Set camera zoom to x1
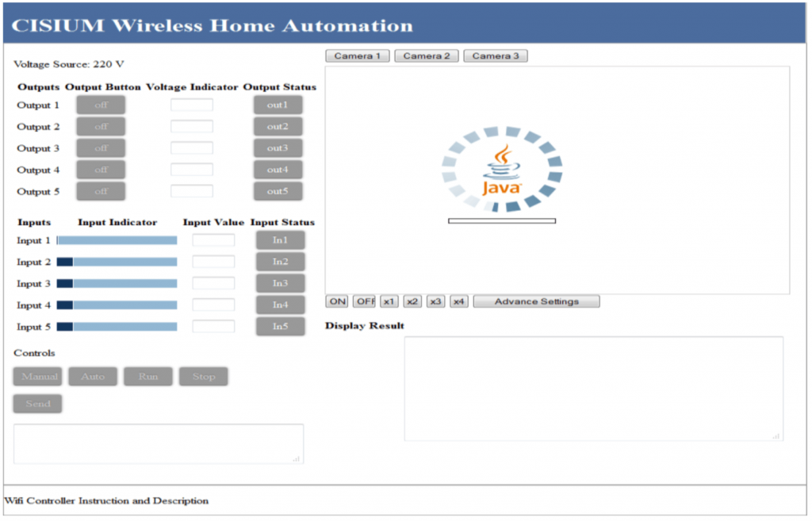This screenshot has height=521, width=812. (x=389, y=301)
